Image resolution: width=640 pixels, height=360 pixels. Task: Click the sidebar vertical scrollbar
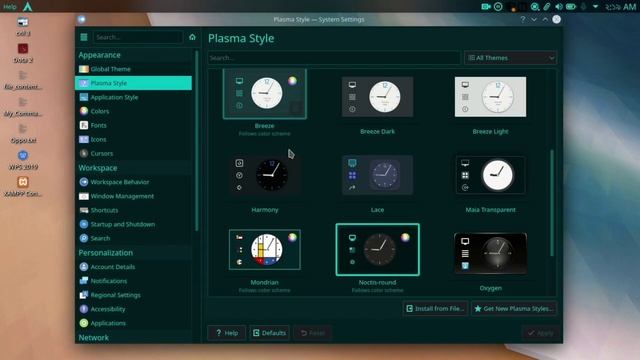197,141
